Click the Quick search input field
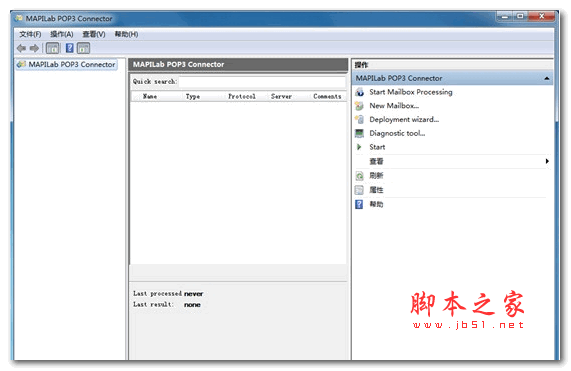This screenshot has width=571, height=371. pos(262,82)
